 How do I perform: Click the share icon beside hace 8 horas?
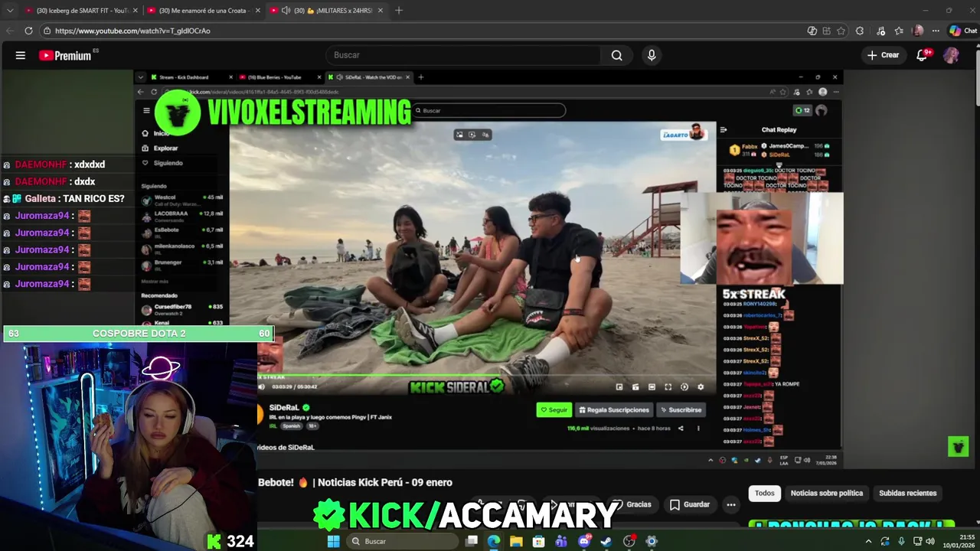681,429
